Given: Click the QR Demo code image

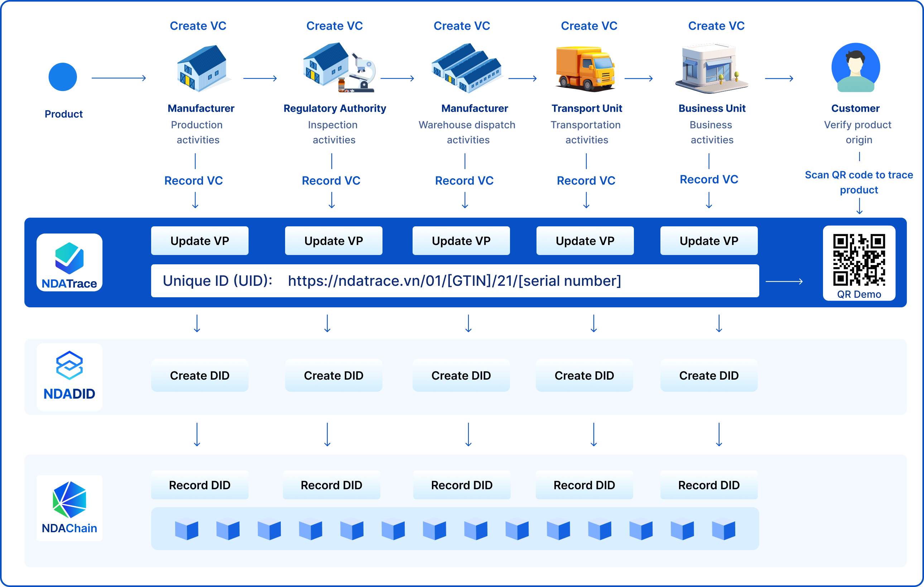Looking at the screenshot, I should click(859, 260).
